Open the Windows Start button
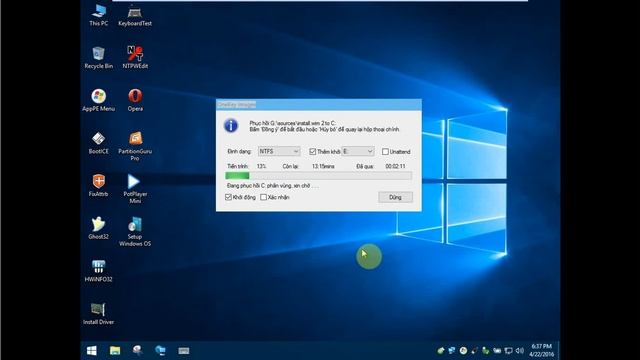 click(x=92, y=351)
